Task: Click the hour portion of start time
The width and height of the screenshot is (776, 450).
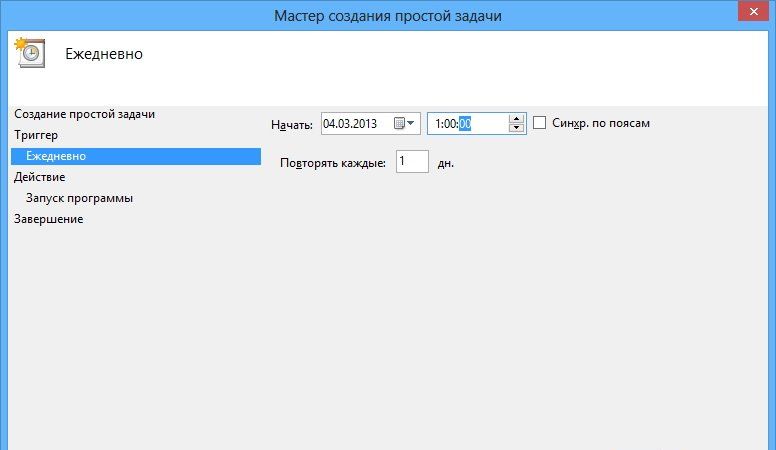Action: 438,124
